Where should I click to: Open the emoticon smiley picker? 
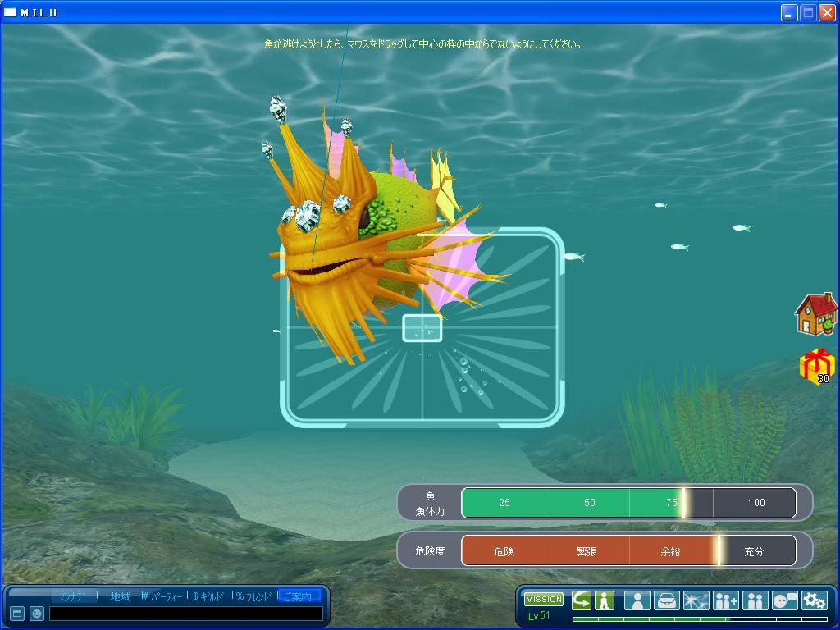click(36, 613)
